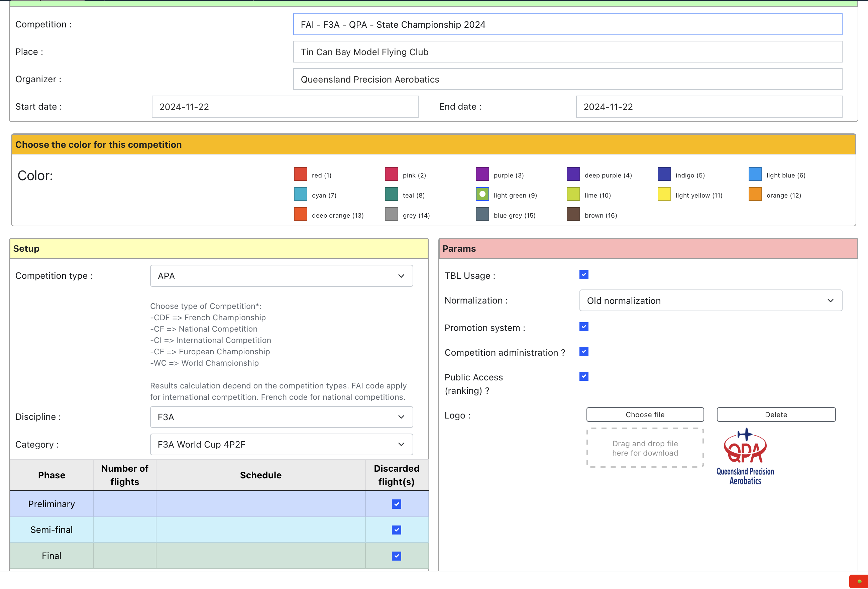
Task: Choose the brown (16) color swatch
Action: 573,215
